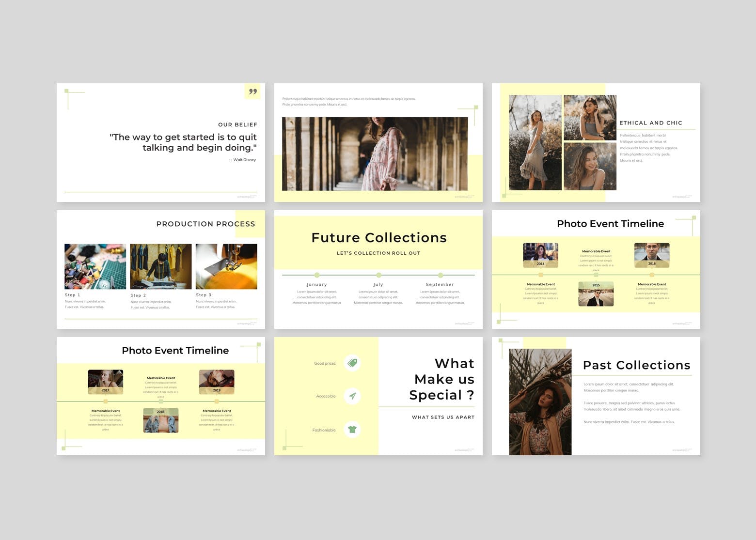756x540 pixels.
Task: Select the t-shirt icon beside Fashionable
Action: coord(352,429)
